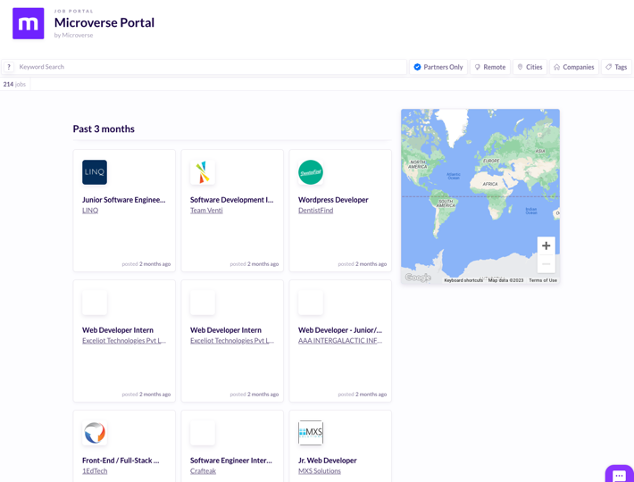The image size is (634, 482).
Task: Click the LINQ company logo
Action: click(94, 172)
